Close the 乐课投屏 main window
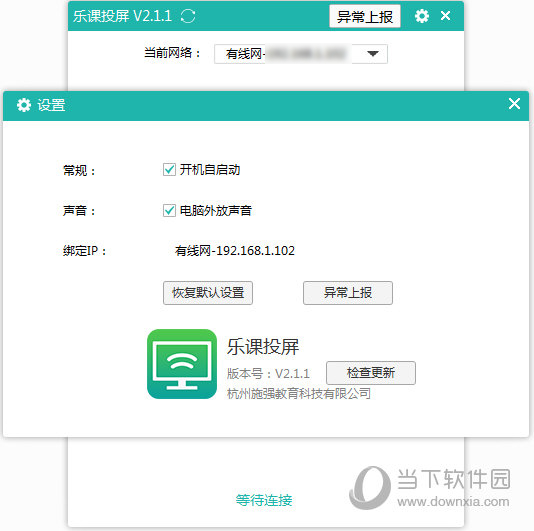Viewport: 534px width, 531px height. click(x=445, y=16)
